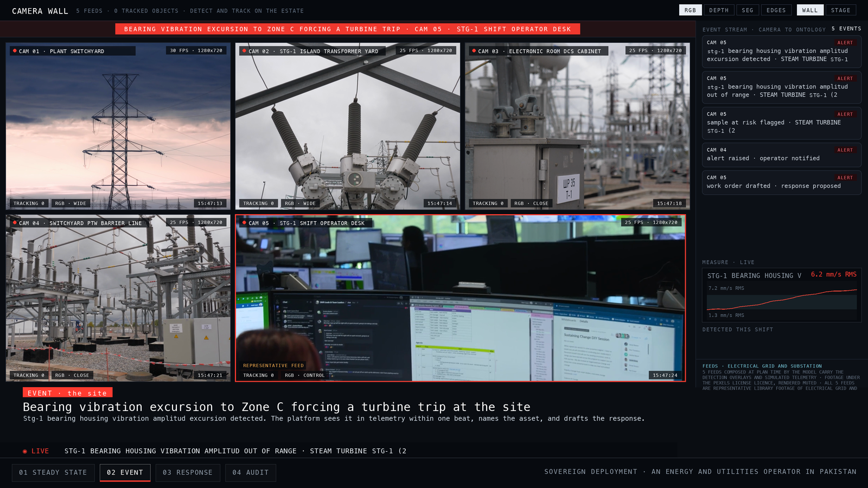Open the 'work order drafted' event card
Image resolution: width=868 pixels, height=488 pixels.
(x=782, y=182)
